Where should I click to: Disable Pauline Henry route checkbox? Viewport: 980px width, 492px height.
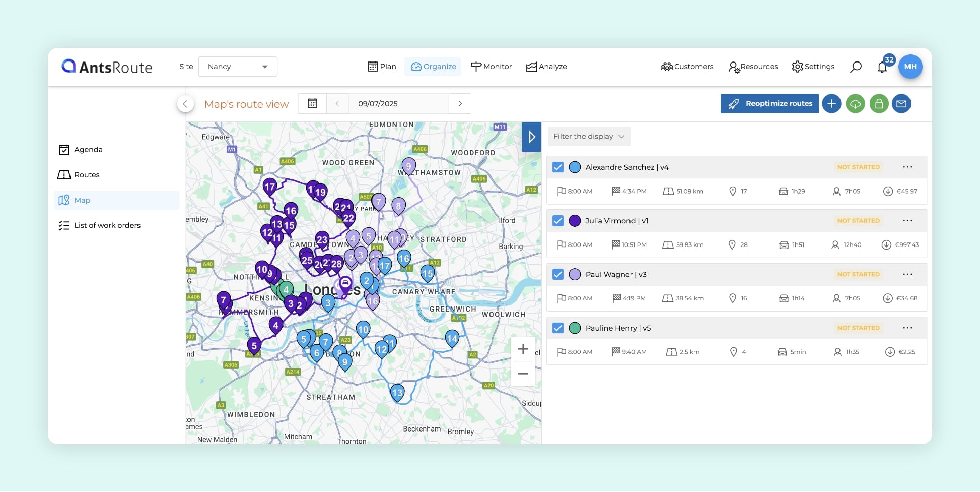point(558,328)
